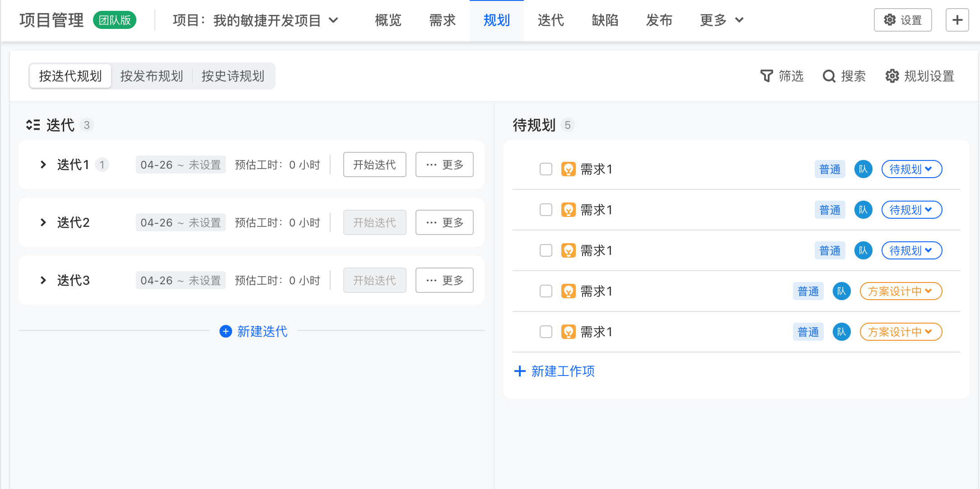
Task: Open first 方案设计中 status dropdown
Action: click(901, 291)
